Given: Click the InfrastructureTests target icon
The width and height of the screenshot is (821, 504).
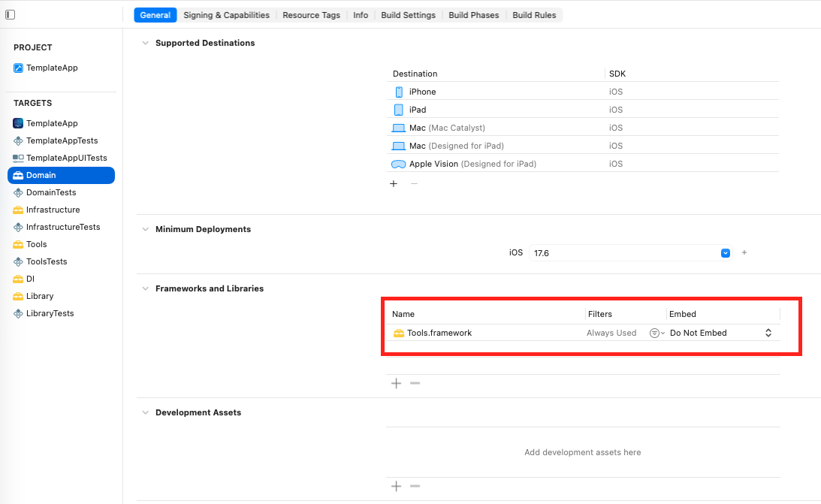Looking at the screenshot, I should [18, 227].
